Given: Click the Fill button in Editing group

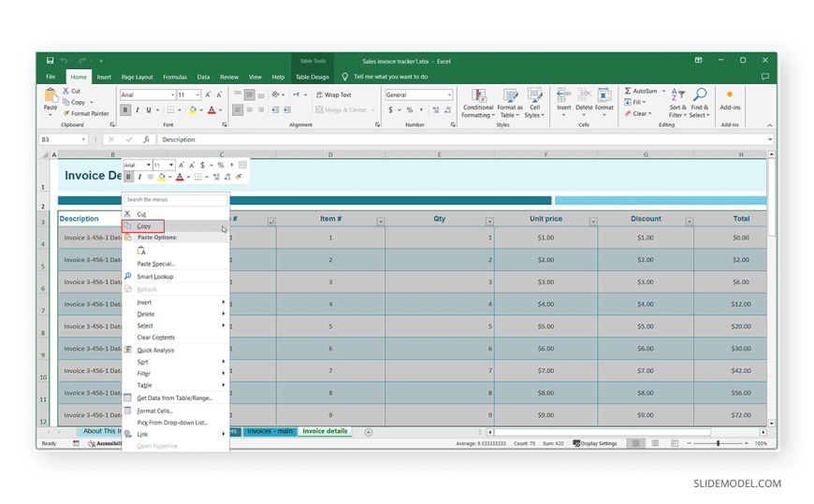Looking at the screenshot, I should (x=635, y=102).
